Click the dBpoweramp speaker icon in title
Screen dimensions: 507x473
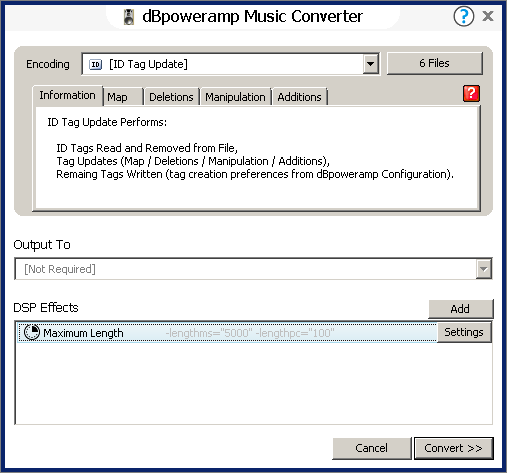tap(129, 17)
